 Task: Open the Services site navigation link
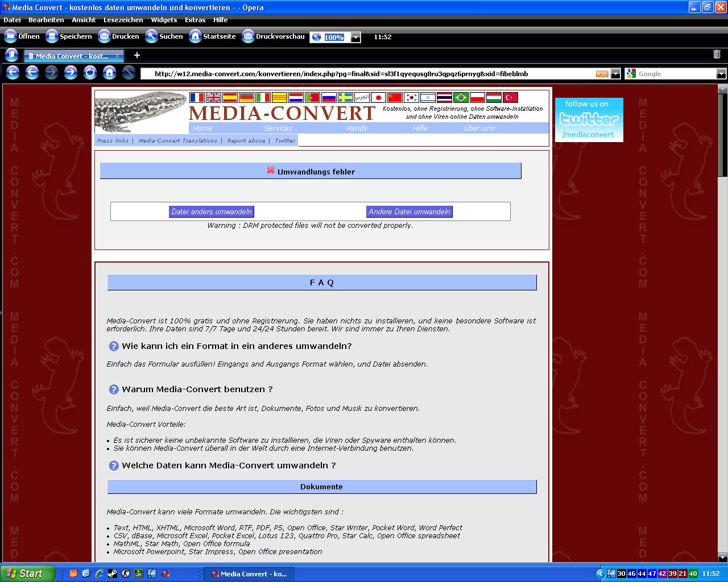(x=278, y=128)
